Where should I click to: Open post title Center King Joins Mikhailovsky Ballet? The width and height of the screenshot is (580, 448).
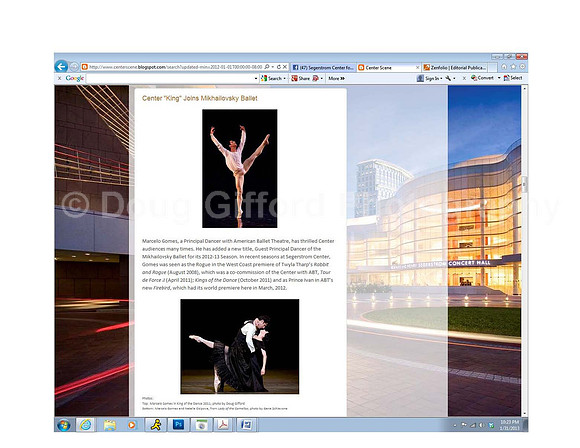coord(200,98)
